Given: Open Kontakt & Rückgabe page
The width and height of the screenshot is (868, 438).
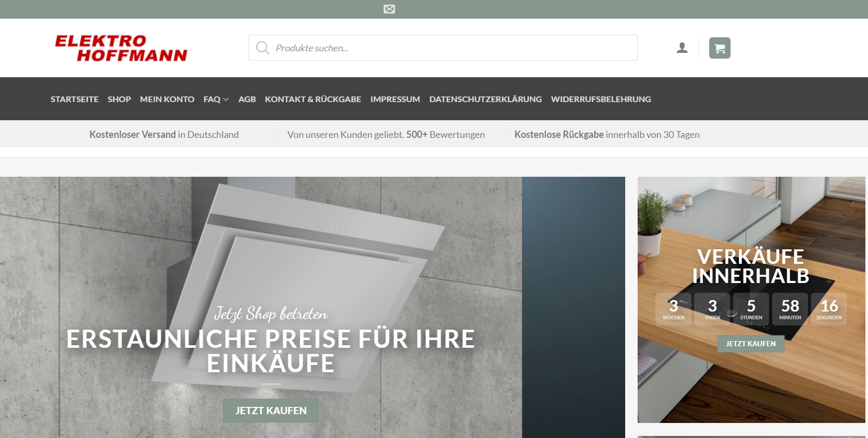Looking at the screenshot, I should (313, 99).
